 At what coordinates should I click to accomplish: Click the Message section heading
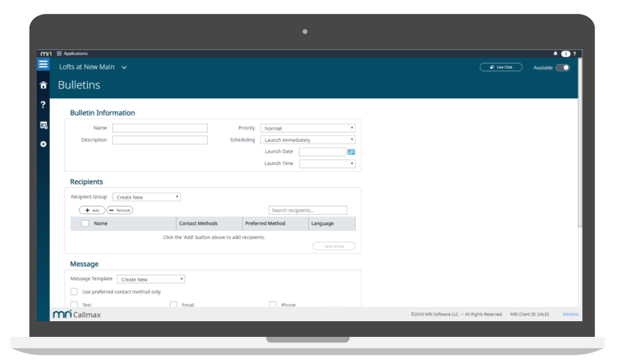tap(84, 264)
